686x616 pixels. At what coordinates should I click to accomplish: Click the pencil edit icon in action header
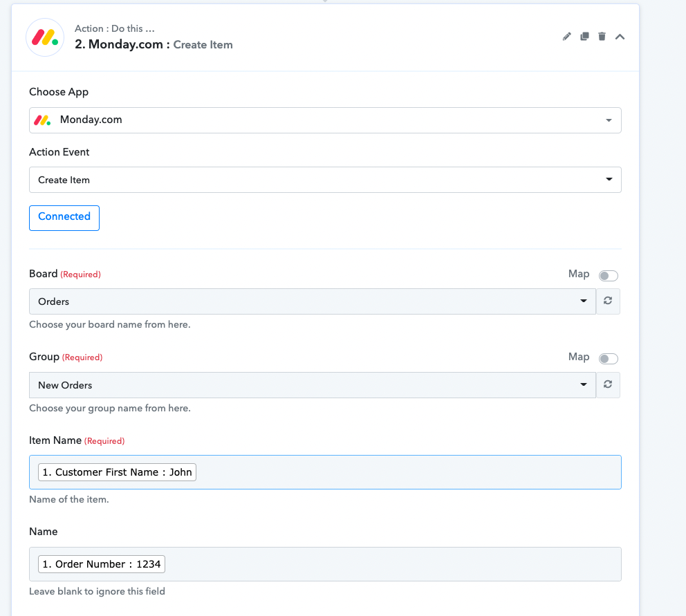tap(566, 37)
